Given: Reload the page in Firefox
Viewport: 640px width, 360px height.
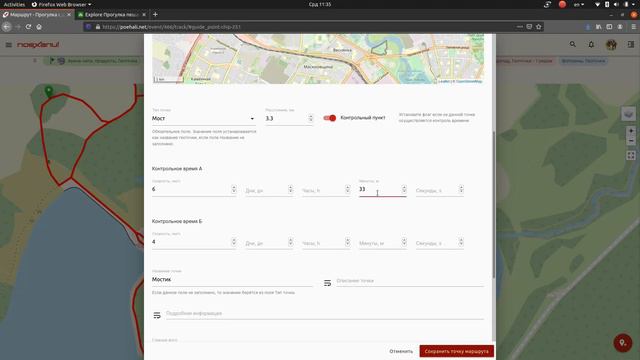Looking at the screenshot, I should point(28,27).
